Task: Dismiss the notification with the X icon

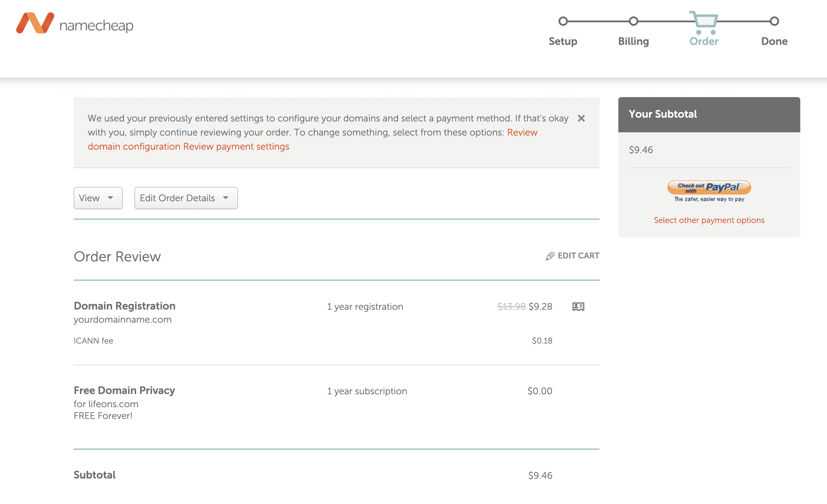Action: tap(581, 118)
